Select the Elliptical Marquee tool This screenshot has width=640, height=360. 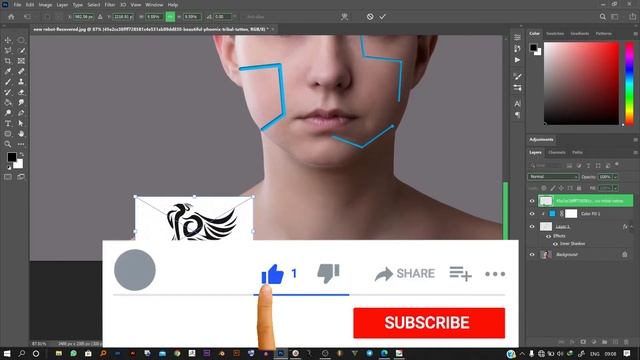pos(21,40)
